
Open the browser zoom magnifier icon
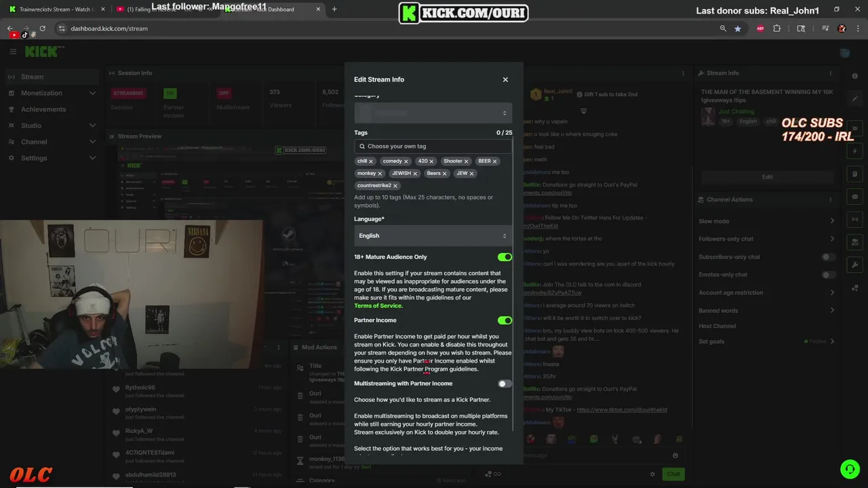723,28
